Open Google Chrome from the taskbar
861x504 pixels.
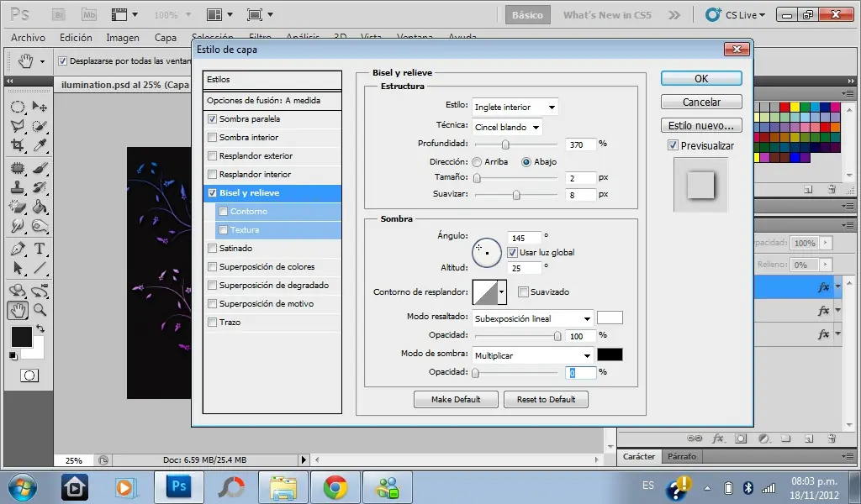point(335,486)
